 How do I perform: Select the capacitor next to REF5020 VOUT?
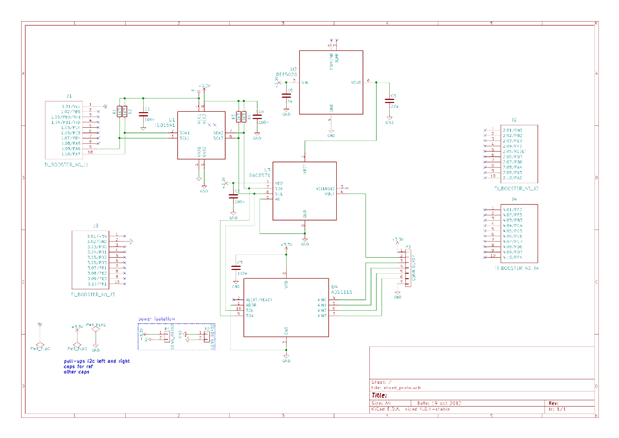coord(389,101)
